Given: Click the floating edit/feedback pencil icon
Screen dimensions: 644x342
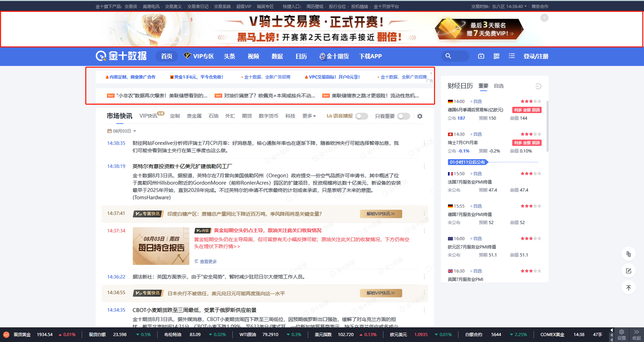Looking at the screenshot, I should tap(629, 270).
